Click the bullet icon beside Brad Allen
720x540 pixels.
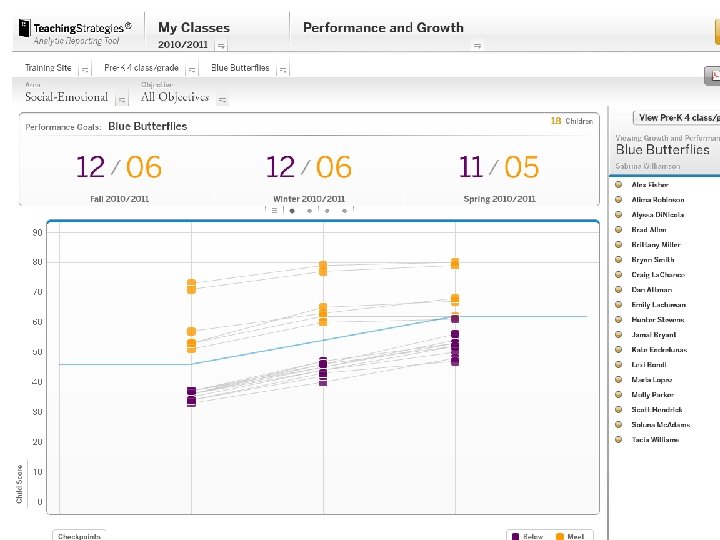(x=619, y=230)
